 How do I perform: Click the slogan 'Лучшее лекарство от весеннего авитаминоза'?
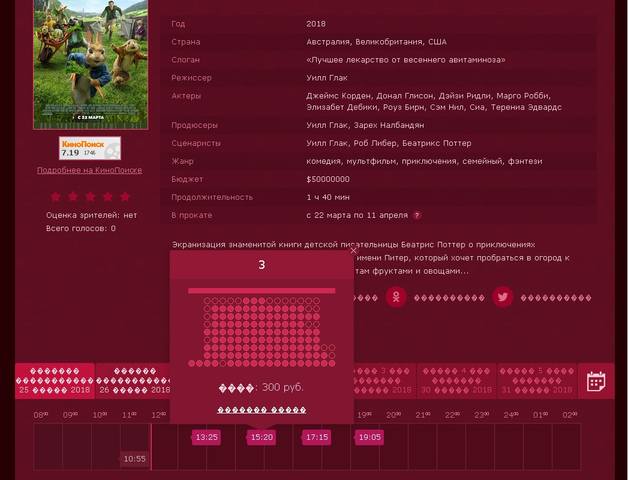click(x=406, y=60)
